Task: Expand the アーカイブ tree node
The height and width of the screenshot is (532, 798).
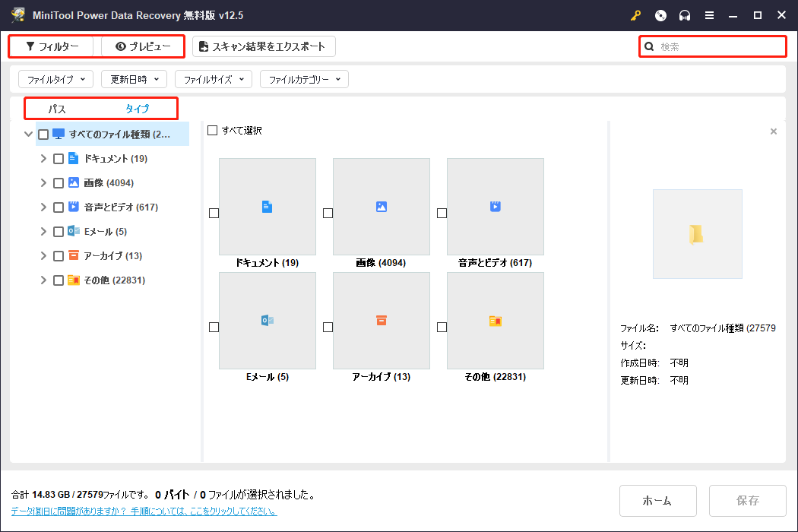Action: (43, 256)
